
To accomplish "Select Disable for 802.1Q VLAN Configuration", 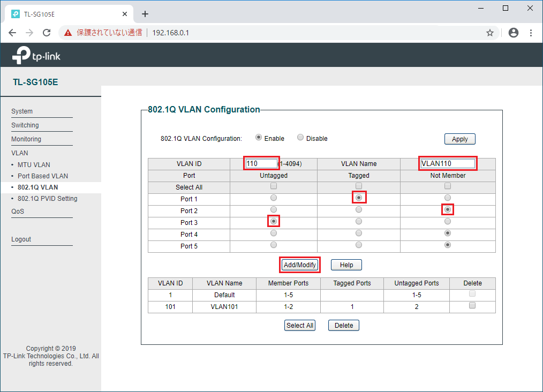I will pos(300,138).
